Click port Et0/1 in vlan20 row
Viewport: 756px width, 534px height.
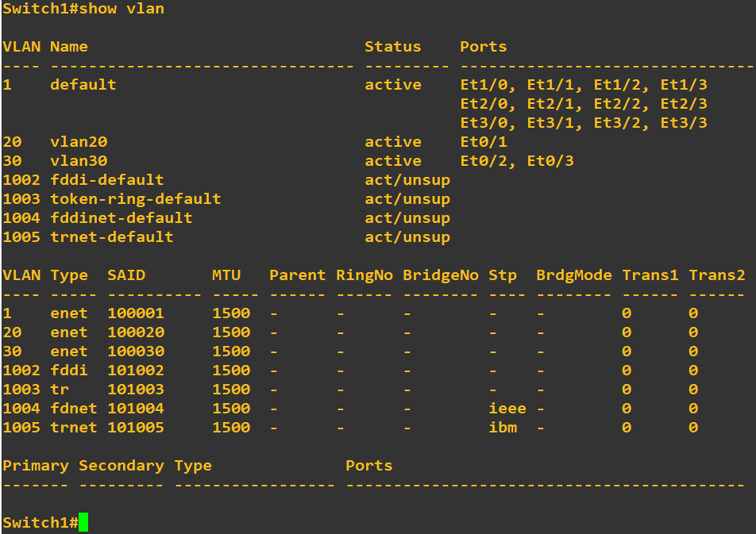[x=484, y=142]
